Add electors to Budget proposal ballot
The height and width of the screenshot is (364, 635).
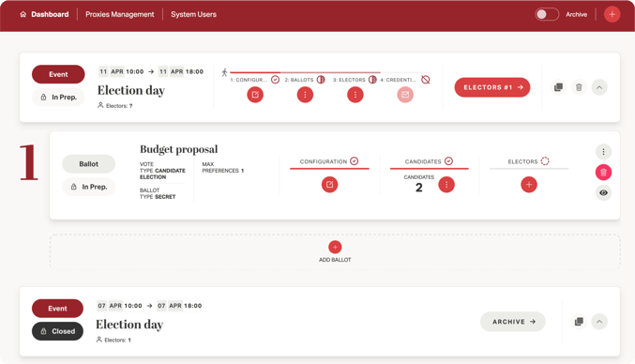tap(529, 185)
